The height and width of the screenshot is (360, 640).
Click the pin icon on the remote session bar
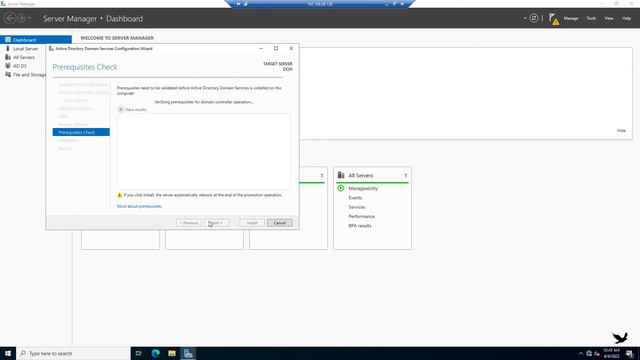click(x=238, y=4)
